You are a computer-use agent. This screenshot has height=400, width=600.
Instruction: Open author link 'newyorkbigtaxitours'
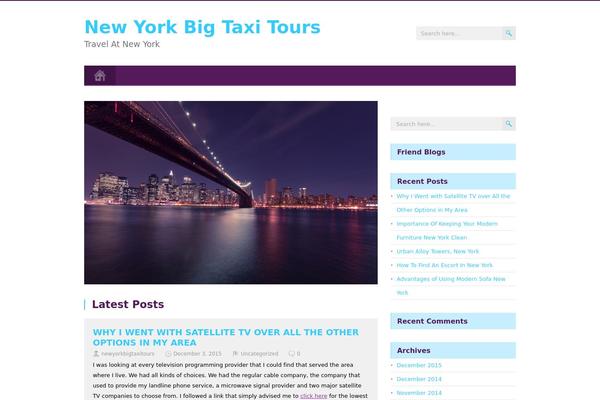[x=128, y=354]
